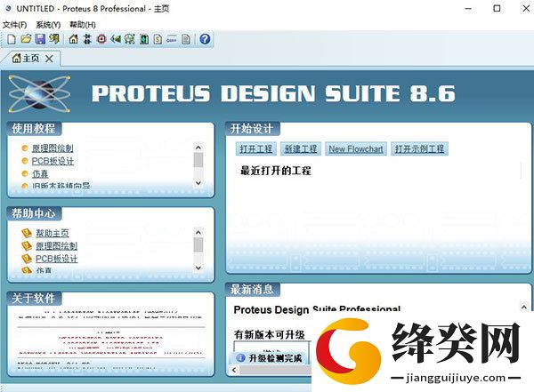Open 原理图绘制 in the 帮助中心 panel

tap(57, 246)
